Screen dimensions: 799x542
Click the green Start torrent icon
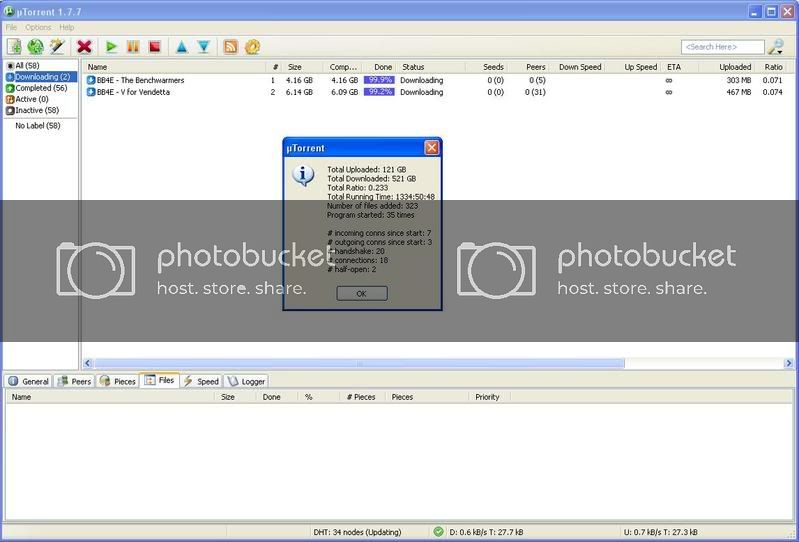(x=111, y=47)
